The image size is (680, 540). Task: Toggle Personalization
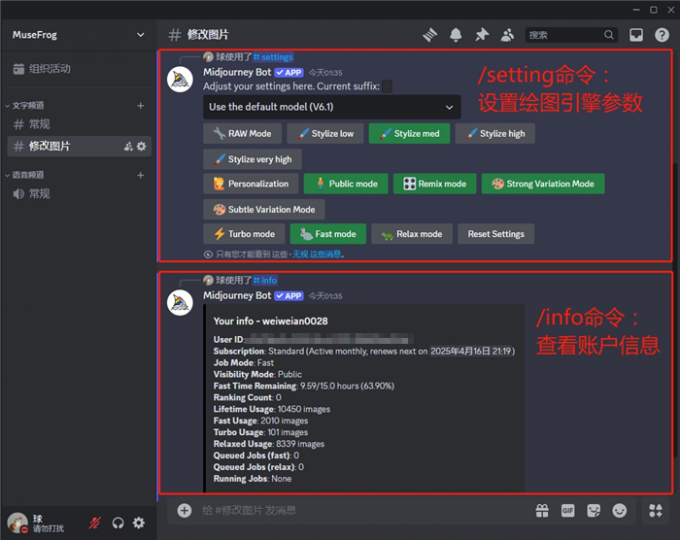tap(251, 184)
